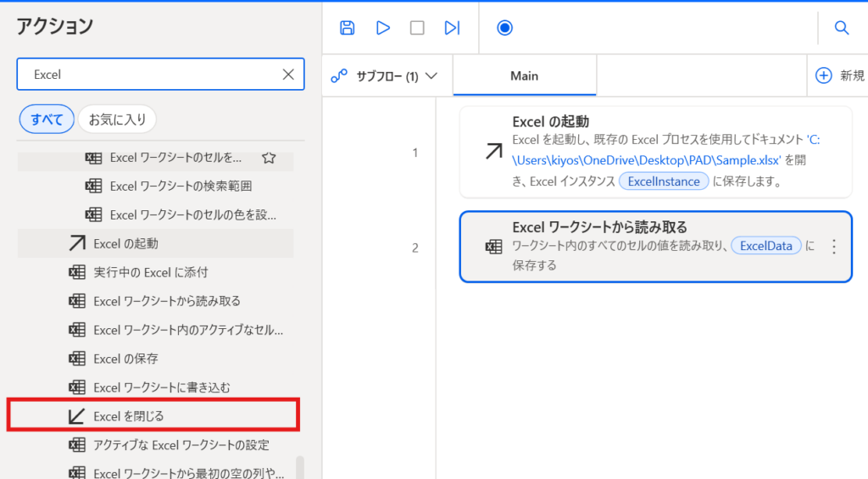Screen dimensions: 868x479
Task: Click line number 1 in the flow
Action: [415, 153]
